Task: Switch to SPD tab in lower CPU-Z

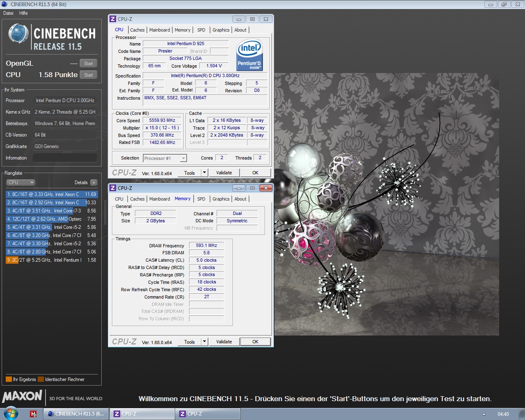Action: tap(201, 199)
